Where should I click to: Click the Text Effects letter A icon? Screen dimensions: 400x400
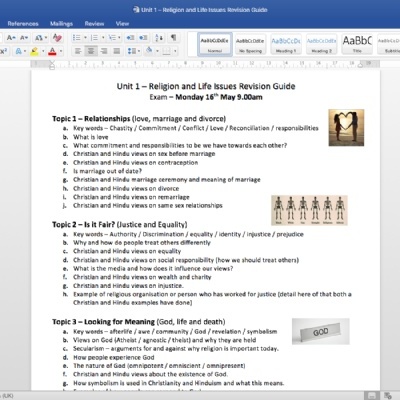tap(18, 51)
